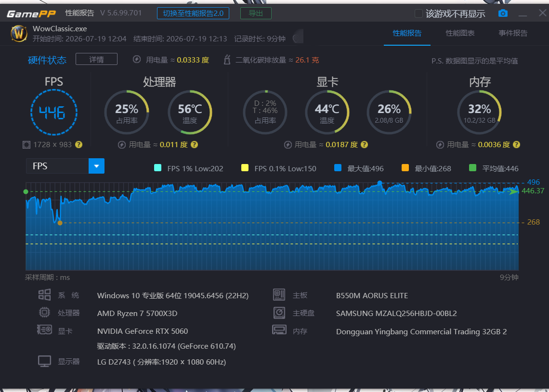Click the 26.1 克 CO2 emission value
This screenshot has height=392, width=549.
point(307,60)
